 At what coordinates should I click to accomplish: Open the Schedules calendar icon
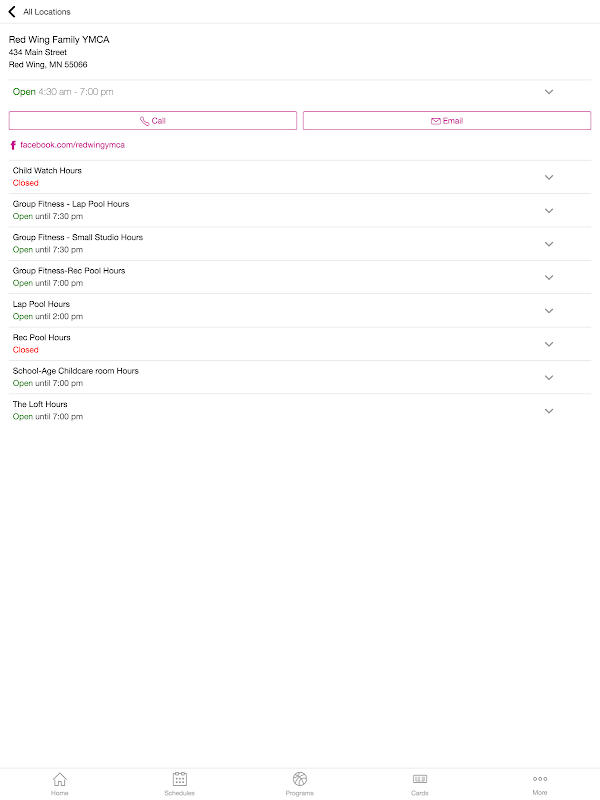[180, 779]
